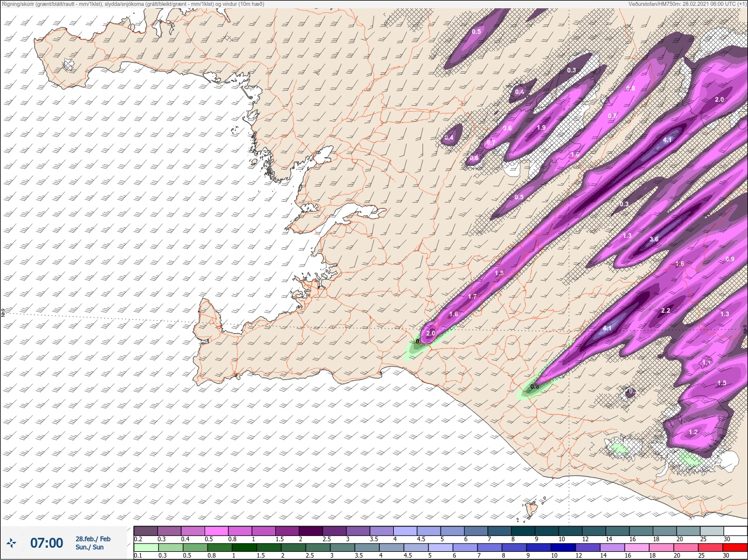Click the 1.7 precipitation value on the map

pos(472,296)
